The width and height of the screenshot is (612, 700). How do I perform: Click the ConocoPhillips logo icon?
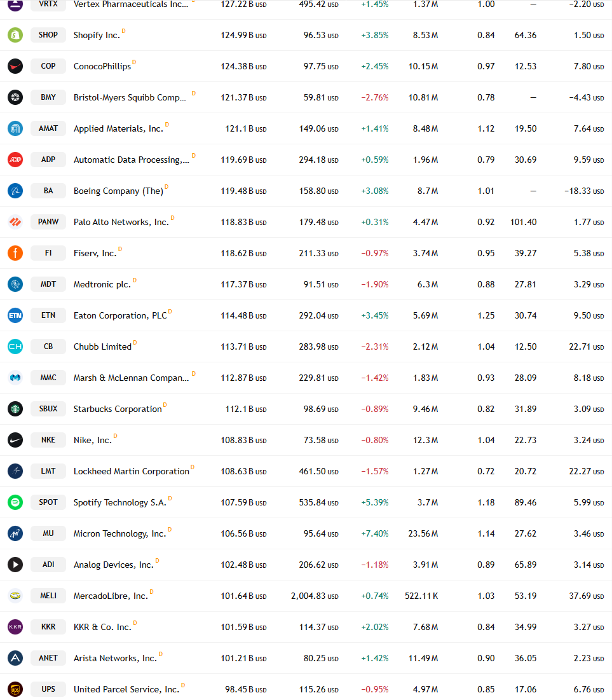(x=15, y=66)
